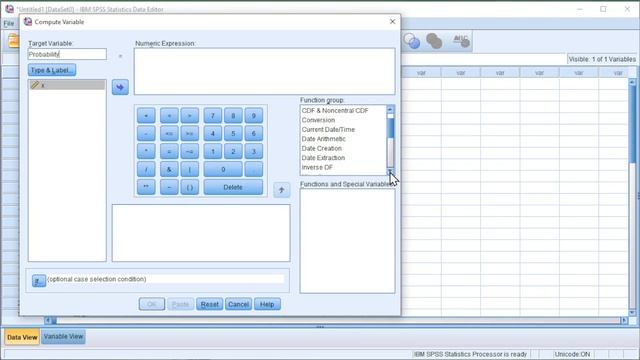
Task: Click the Visible: 1 of 1 Variables text
Action: (x=602, y=59)
